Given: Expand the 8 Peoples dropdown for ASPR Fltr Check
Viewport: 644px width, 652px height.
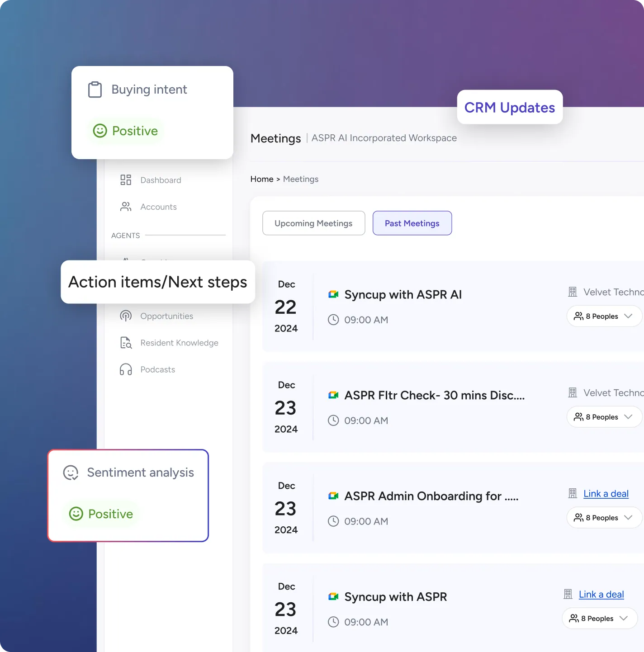Looking at the screenshot, I should [604, 417].
